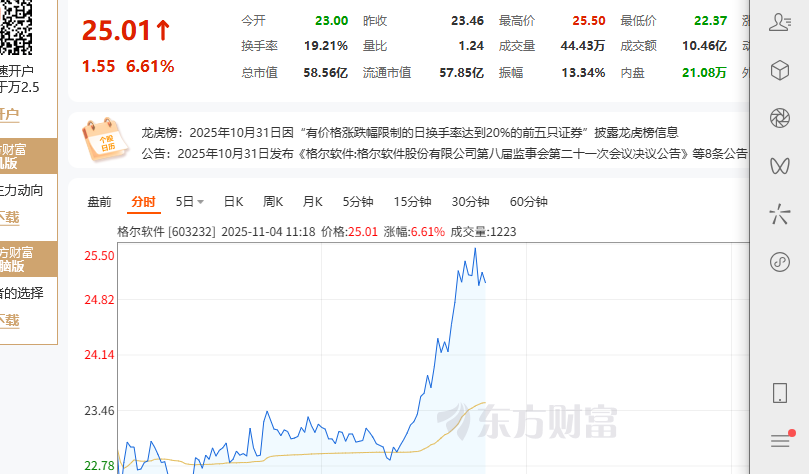Click the 24.82 y-axis price label
This screenshot has width=809, height=474.
(99, 300)
